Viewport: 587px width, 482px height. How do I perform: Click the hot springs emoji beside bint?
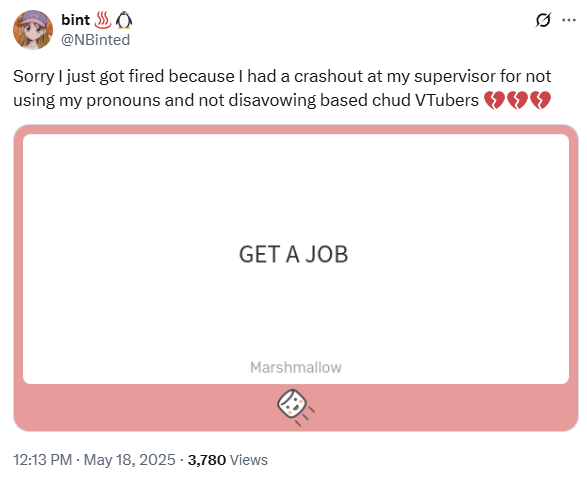(103, 20)
